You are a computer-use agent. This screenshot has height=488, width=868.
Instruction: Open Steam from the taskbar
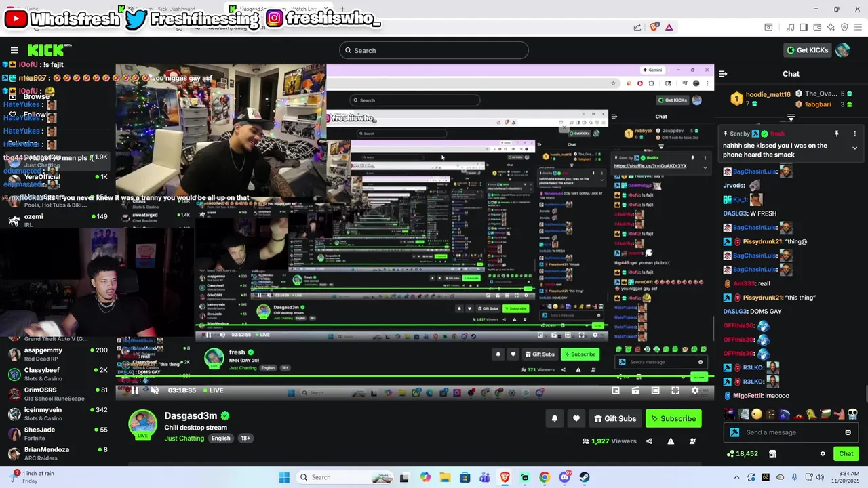(585, 477)
